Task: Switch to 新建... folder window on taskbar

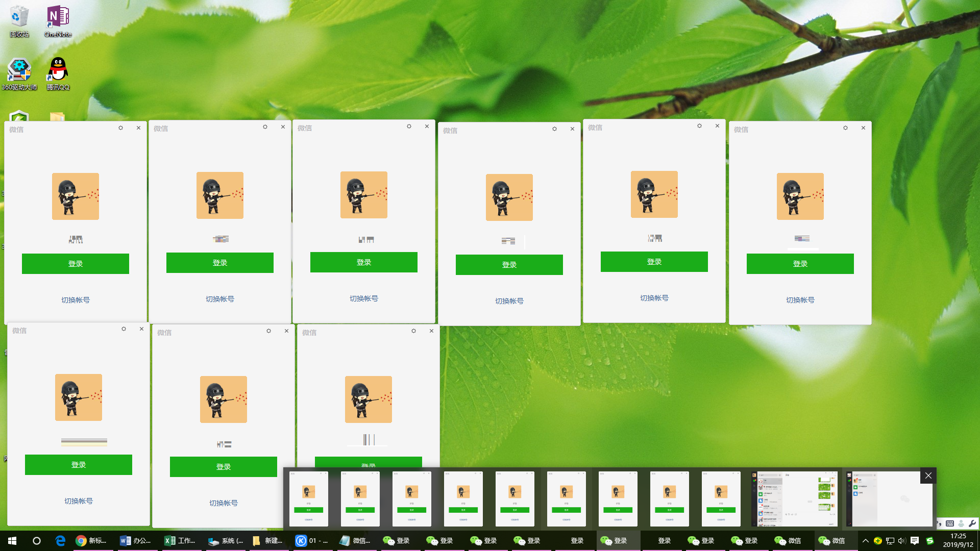Action: pos(268,541)
